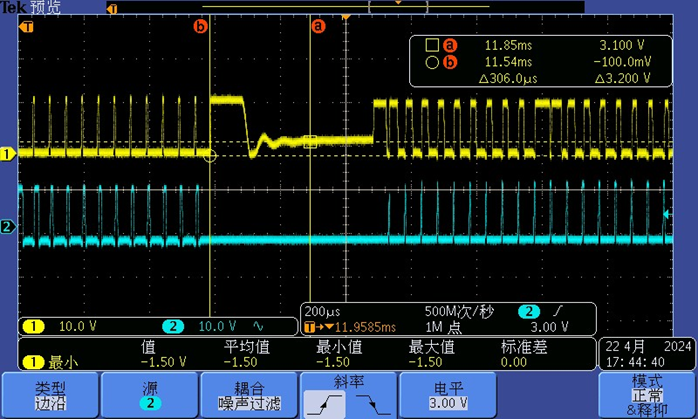Click cursor b marker at top

tap(200, 27)
